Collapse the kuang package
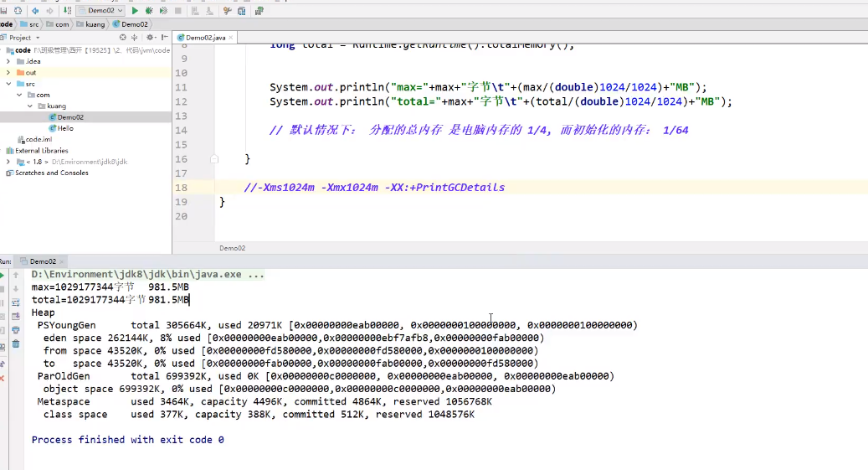Viewport: 868px width, 470px height. 30,106
